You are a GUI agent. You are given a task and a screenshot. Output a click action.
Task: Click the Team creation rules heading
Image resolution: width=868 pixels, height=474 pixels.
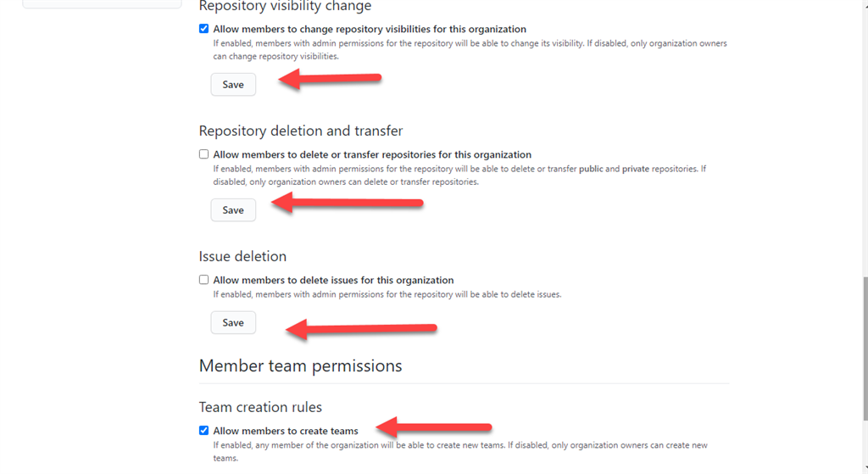tap(260, 407)
